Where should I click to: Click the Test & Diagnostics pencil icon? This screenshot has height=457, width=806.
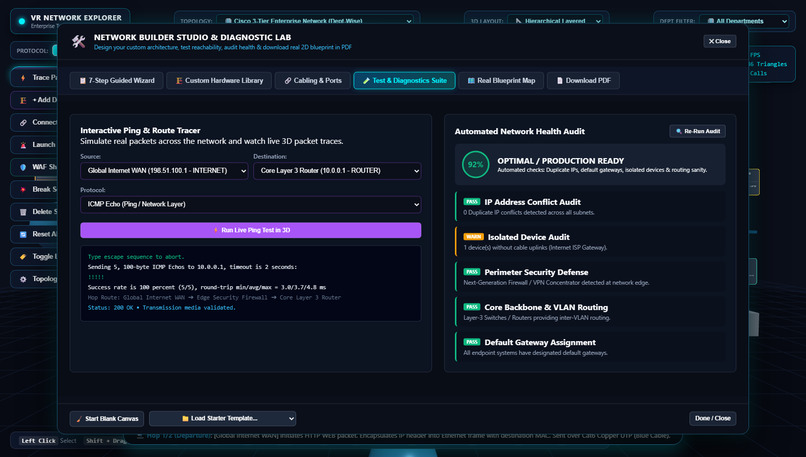(367, 81)
